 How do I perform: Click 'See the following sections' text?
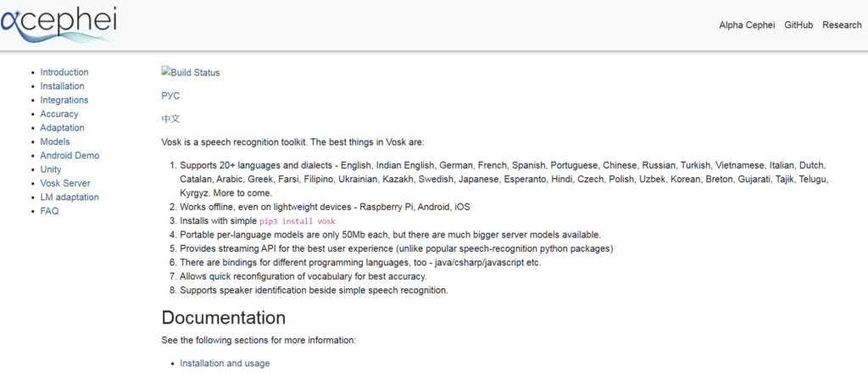[259, 340]
